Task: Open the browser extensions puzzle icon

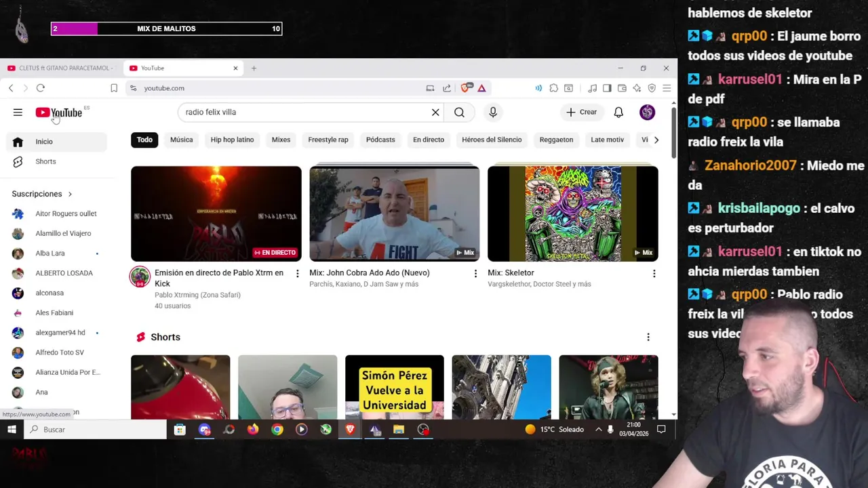Action: pos(554,88)
